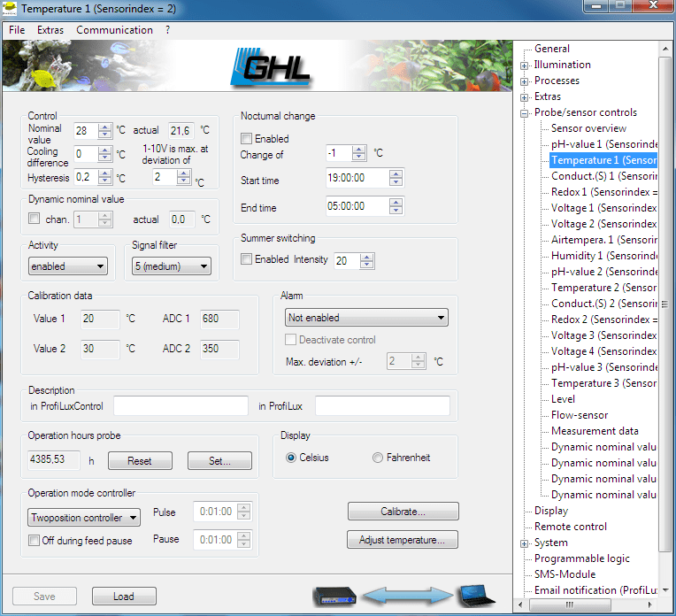The height and width of the screenshot is (616, 676).
Task: Select pH-value 1 in the tree
Action: 603,144
